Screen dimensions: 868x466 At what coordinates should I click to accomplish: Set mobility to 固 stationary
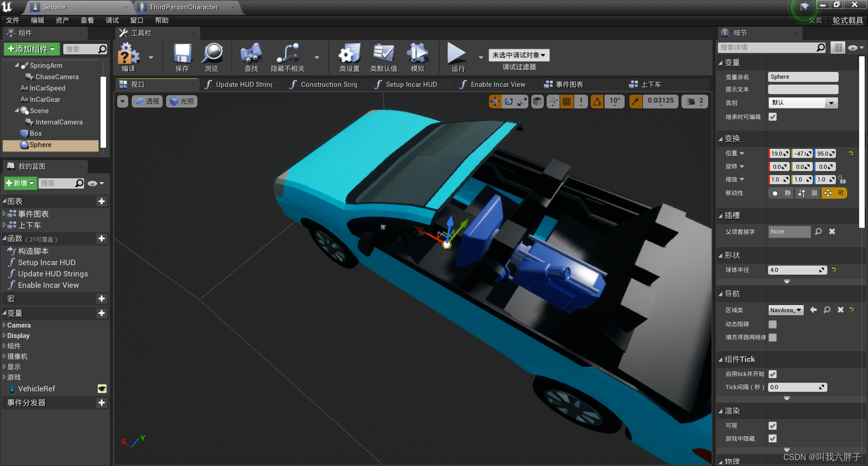pos(808,193)
